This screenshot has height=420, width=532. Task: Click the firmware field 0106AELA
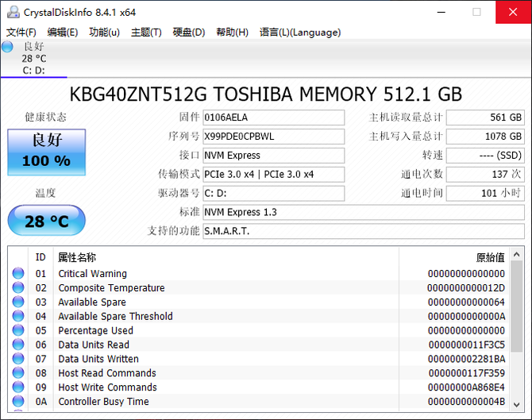pyautogui.click(x=274, y=118)
